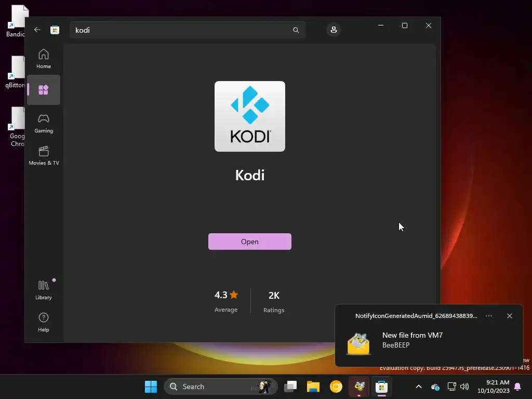Click the OneDrive cloud tray icon
Image resolution: width=532 pixels, height=399 pixels.
point(435,387)
